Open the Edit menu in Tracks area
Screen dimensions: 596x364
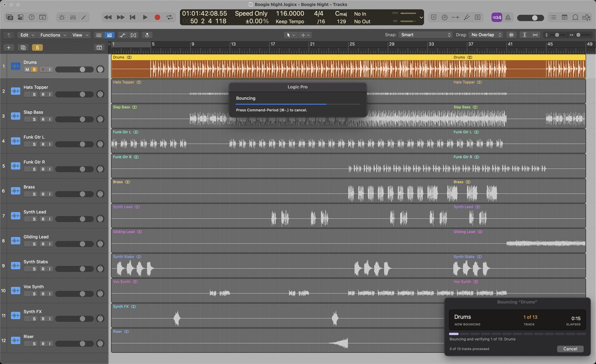pyautogui.click(x=27, y=35)
